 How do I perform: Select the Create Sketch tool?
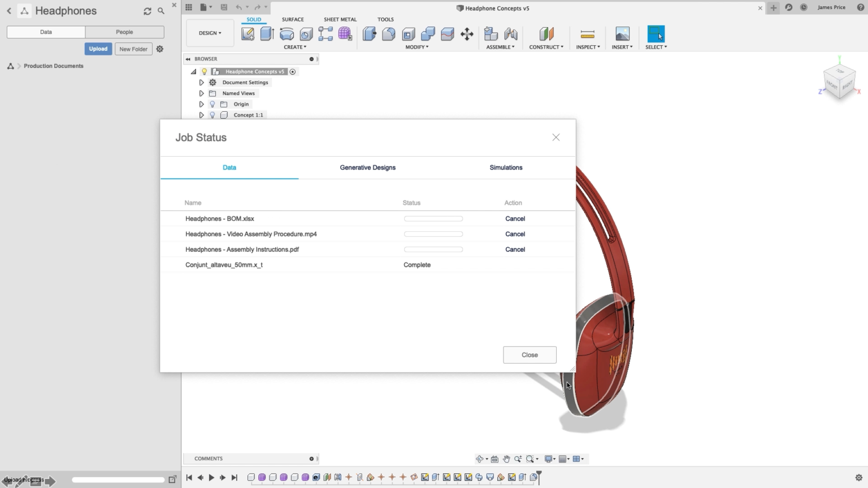(x=248, y=34)
